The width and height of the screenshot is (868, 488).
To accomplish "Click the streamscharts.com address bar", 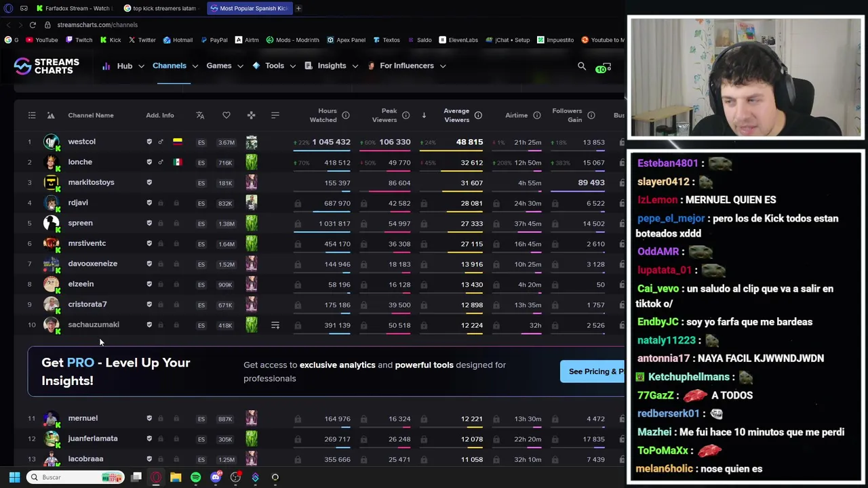I will click(x=98, y=25).
